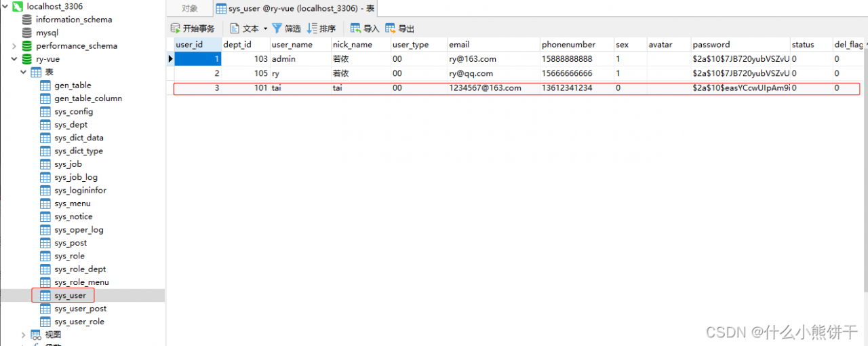Select the tai user_name cell
This screenshot has height=346, width=868.
(300, 88)
